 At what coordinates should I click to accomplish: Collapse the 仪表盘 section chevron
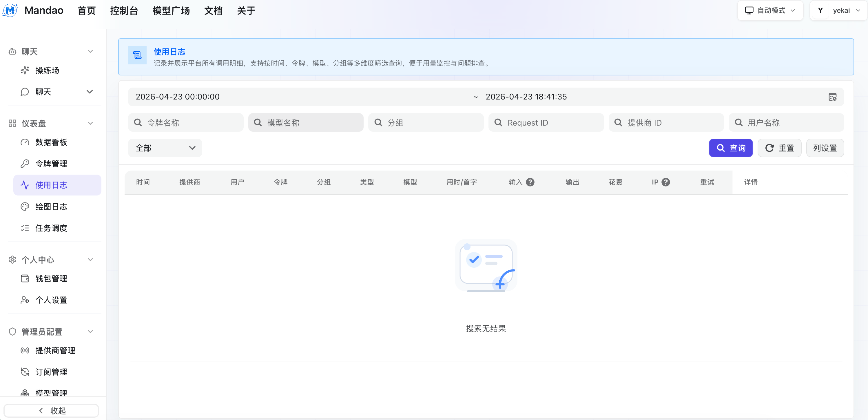(x=90, y=124)
